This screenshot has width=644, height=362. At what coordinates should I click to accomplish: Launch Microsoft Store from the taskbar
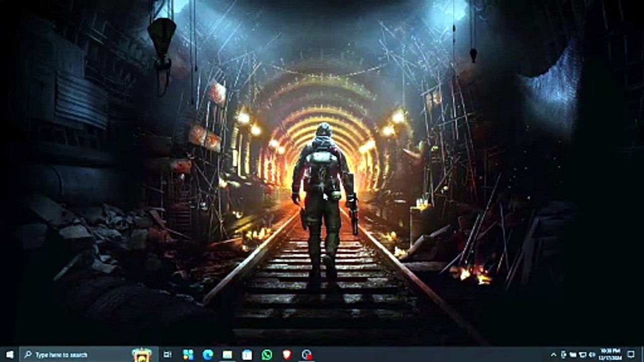coord(247,354)
